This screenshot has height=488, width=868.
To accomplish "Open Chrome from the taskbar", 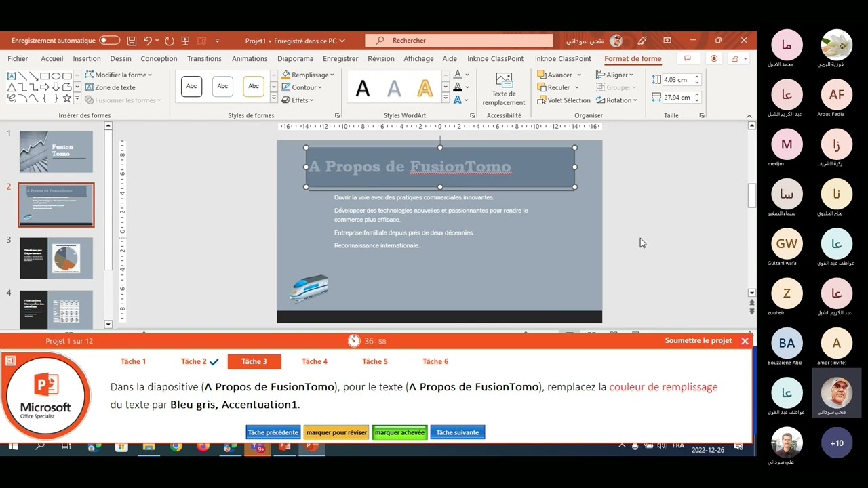I will point(176,447).
